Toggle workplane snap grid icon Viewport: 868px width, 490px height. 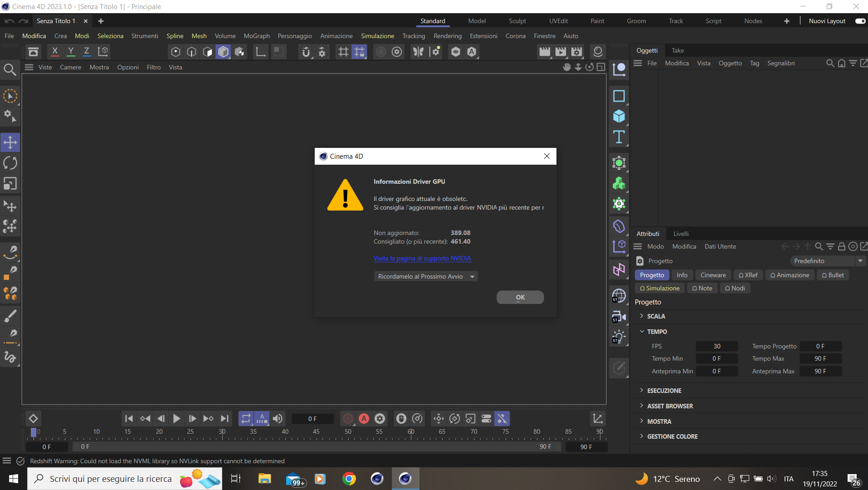point(359,52)
